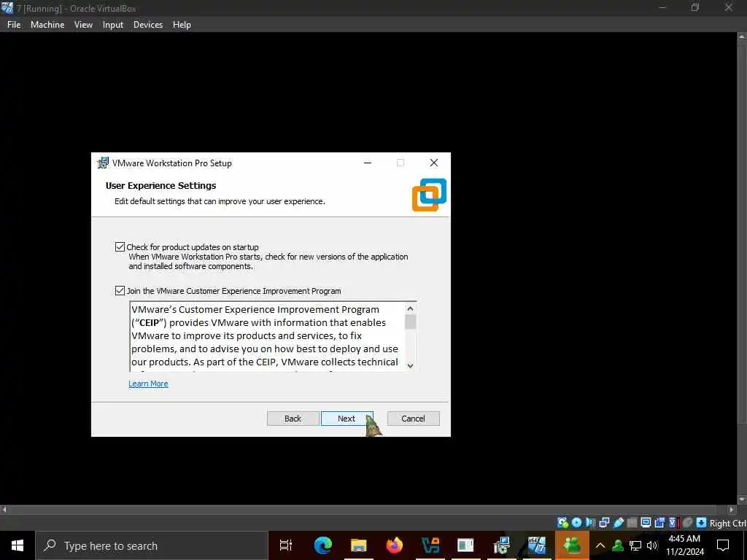This screenshot has width=747, height=560.
Task: Restore down the VirtualBox window
Action: [695, 7]
